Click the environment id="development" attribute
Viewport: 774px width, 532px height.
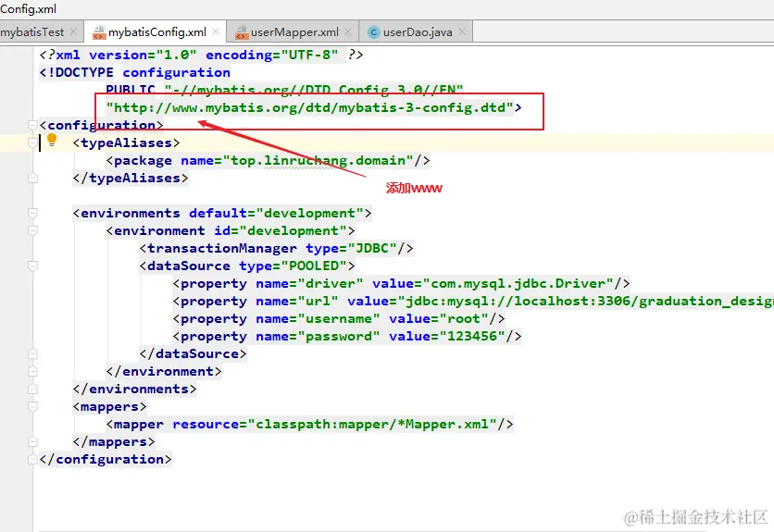281,230
